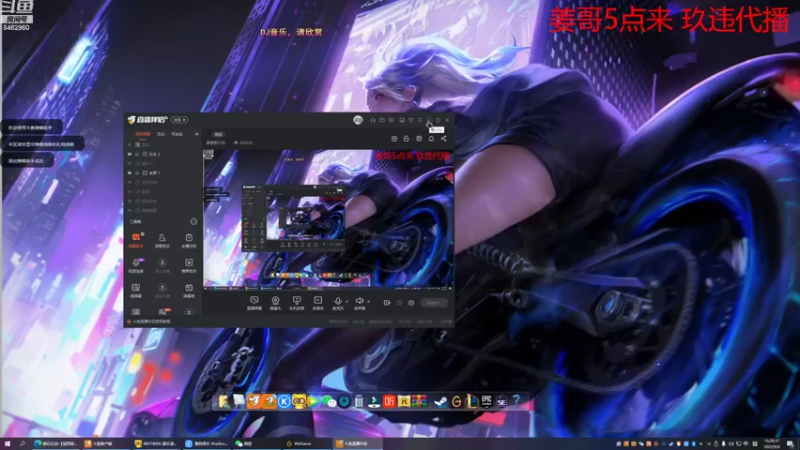Open the pill dropdown beside the app logo
Image resolution: width=800 pixels, height=450 pixels.
[179, 120]
